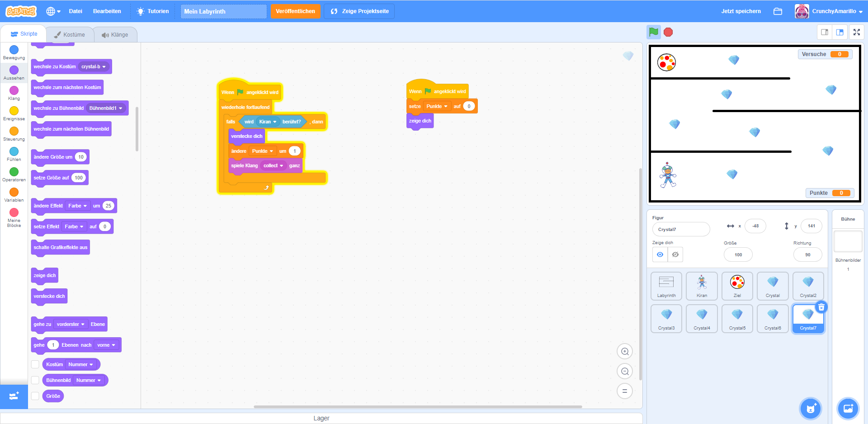Click schalte Grafikeffekte aus block
Viewport: 868px width, 424px height.
point(61,248)
